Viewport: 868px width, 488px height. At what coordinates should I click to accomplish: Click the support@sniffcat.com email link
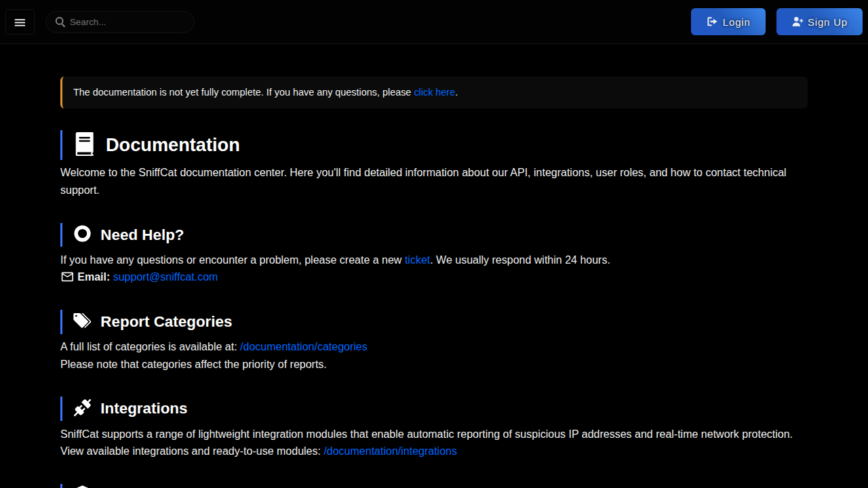pos(165,277)
